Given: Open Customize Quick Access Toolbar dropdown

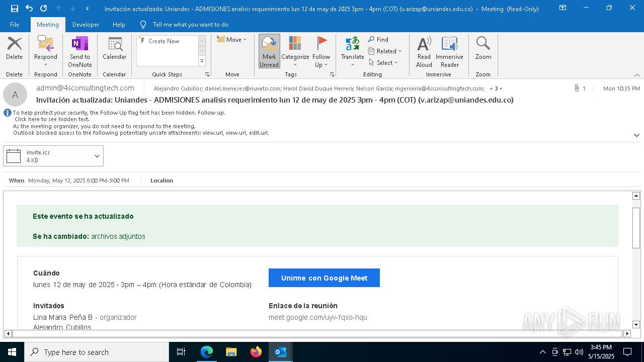Looking at the screenshot, I should (x=88, y=9).
